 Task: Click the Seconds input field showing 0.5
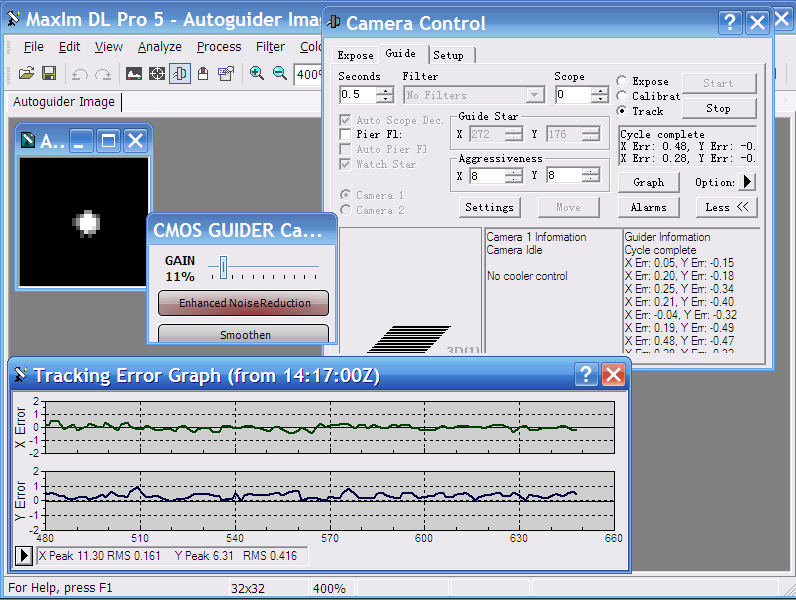358,94
